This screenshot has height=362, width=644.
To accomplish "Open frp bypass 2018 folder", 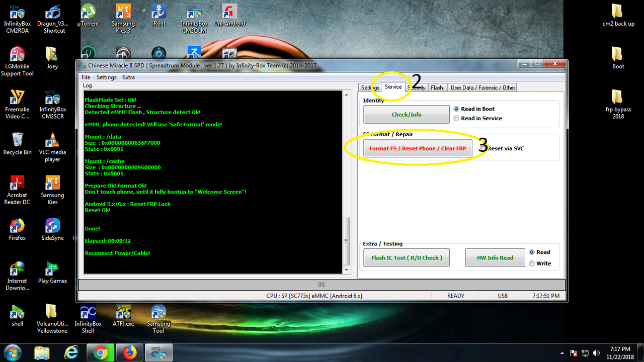I will [x=618, y=105].
